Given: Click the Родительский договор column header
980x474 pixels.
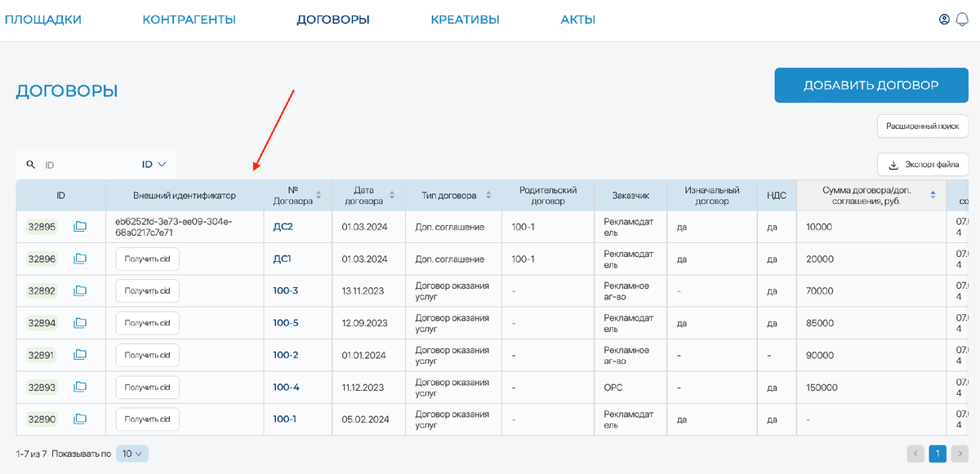Looking at the screenshot, I should pos(549,195).
